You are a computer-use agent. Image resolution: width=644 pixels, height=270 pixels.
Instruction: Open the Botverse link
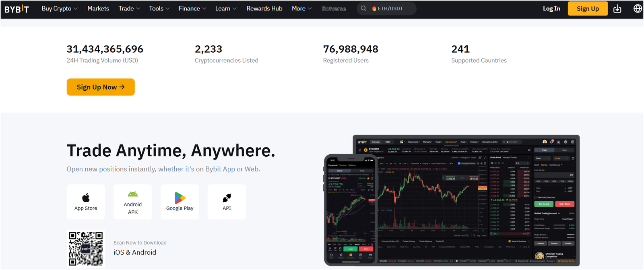[334, 8]
